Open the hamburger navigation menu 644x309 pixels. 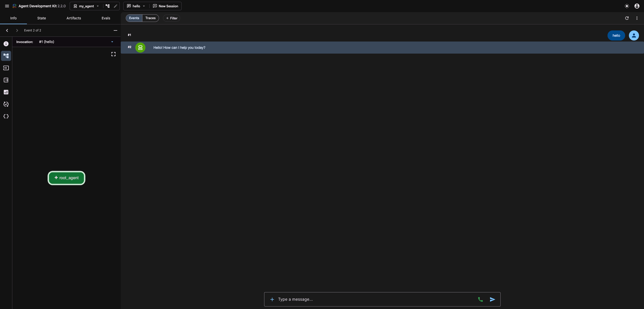pos(7,6)
